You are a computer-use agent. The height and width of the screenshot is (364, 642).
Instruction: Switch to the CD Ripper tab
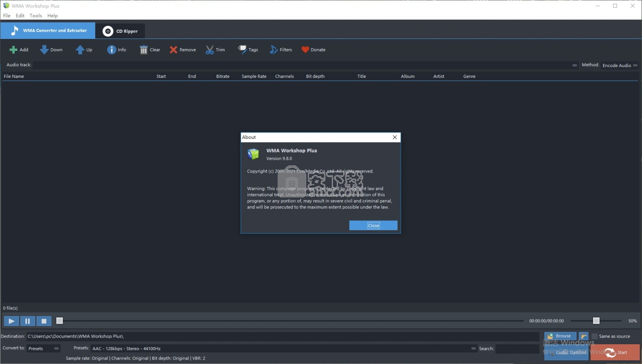[x=120, y=31]
